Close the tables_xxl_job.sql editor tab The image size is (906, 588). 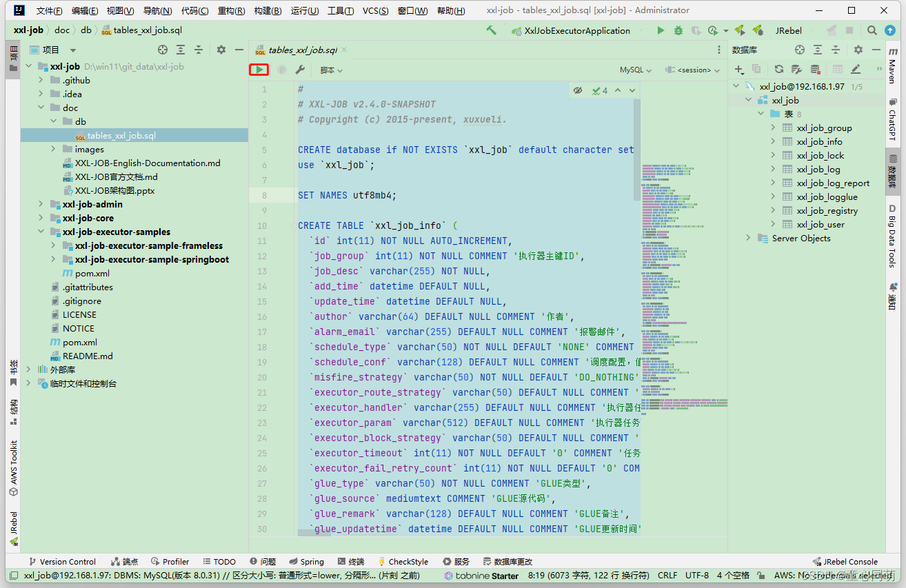click(x=345, y=50)
